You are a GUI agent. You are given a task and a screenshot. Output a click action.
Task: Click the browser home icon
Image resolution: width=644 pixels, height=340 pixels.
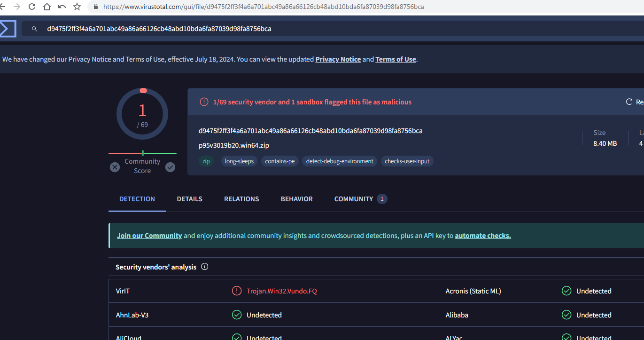[47, 7]
